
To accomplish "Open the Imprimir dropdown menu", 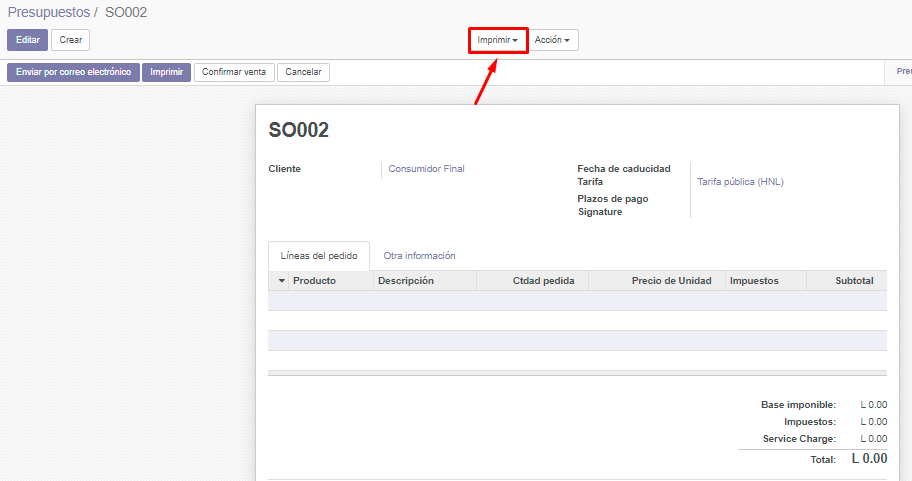I will pyautogui.click(x=498, y=40).
